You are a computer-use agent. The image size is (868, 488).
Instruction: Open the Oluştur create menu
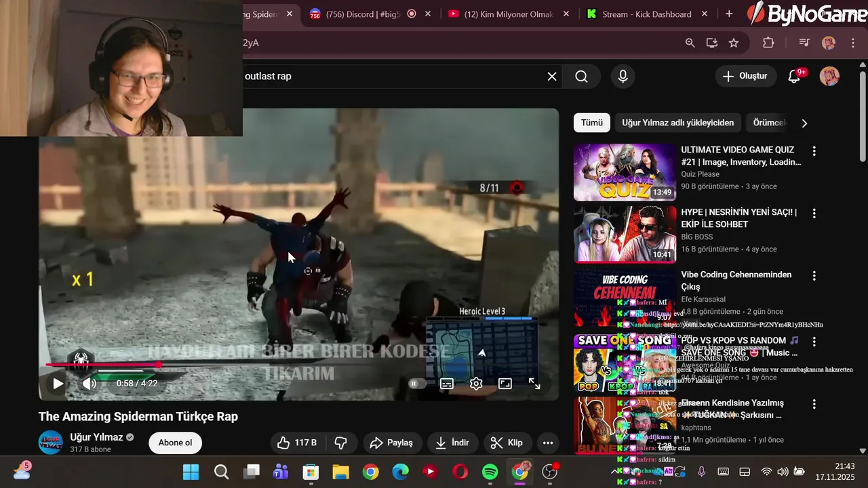click(x=745, y=76)
